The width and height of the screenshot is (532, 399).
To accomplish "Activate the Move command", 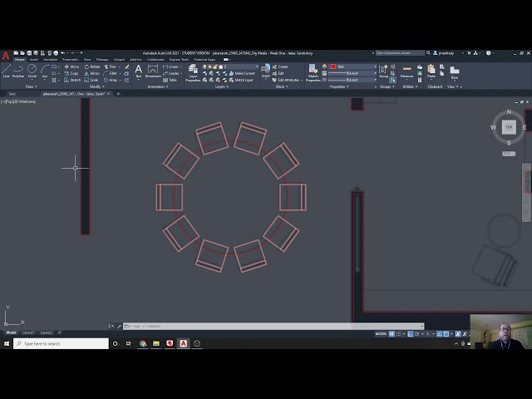I will point(71,66).
